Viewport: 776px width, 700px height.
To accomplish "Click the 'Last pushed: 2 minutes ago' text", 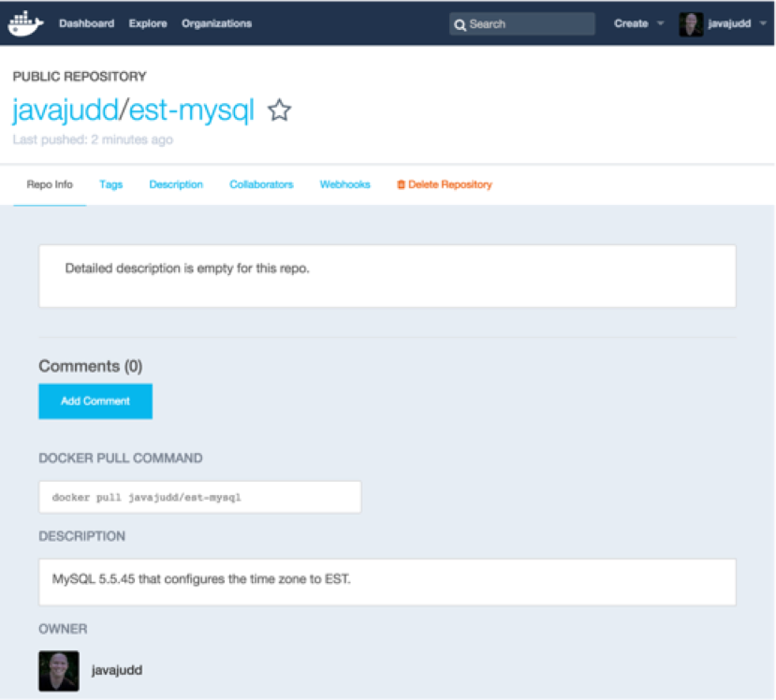I will 93,139.
